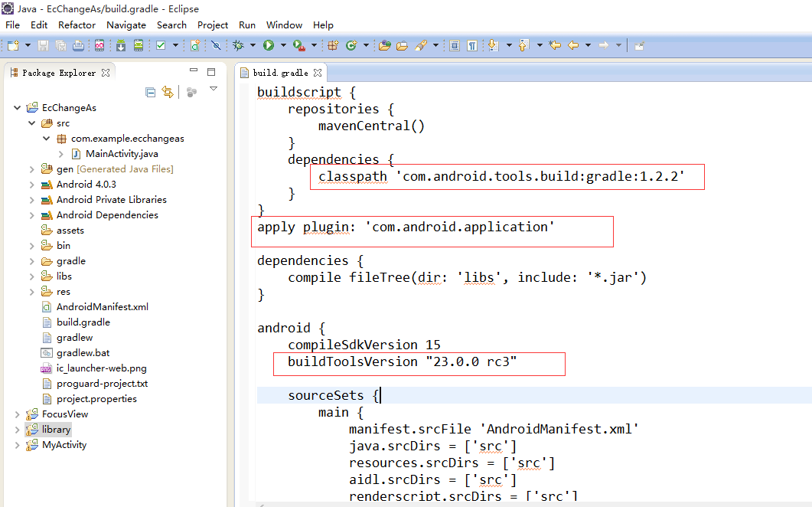The height and width of the screenshot is (507, 812).
Task: Toggle Show Whitespace Characters icon
Action: click(472, 46)
